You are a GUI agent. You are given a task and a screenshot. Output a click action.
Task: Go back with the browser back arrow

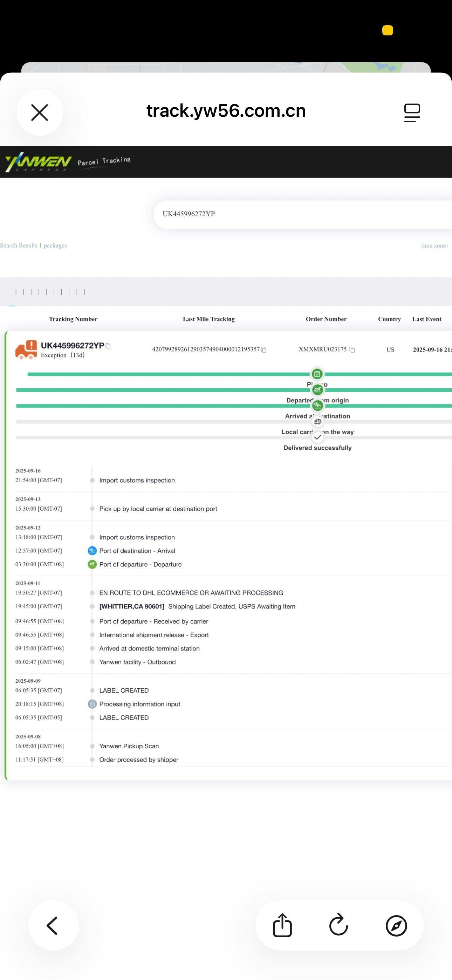tap(53, 925)
